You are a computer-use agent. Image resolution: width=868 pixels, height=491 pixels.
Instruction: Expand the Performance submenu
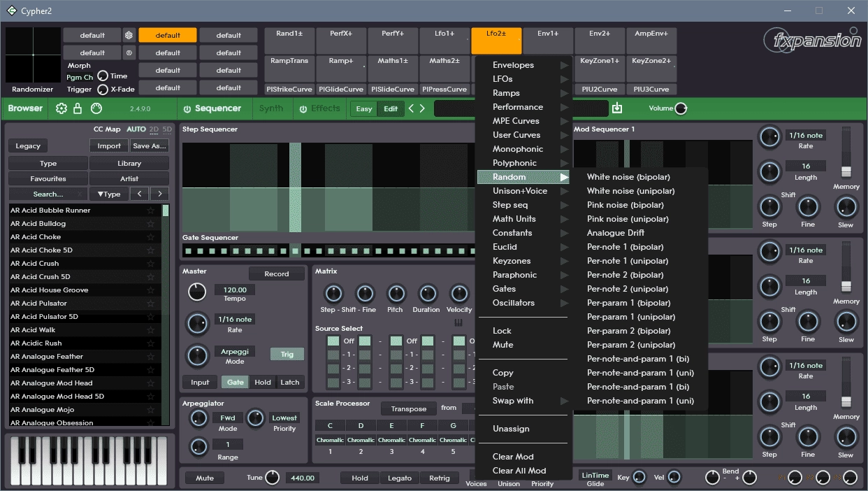coord(523,107)
